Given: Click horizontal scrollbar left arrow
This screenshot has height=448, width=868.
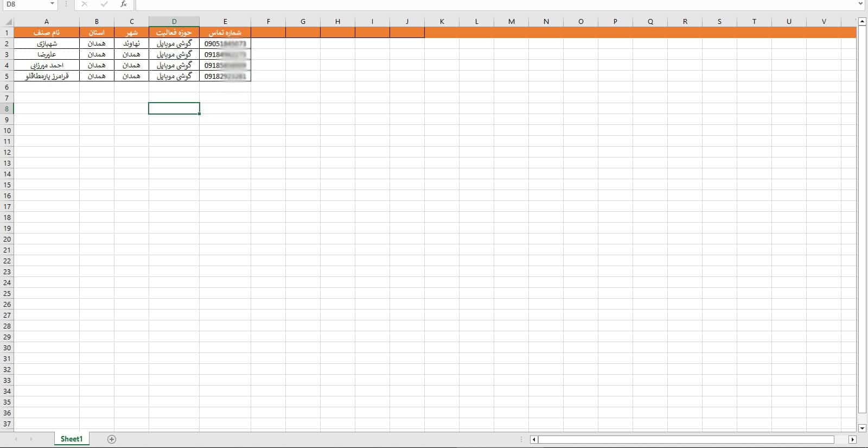Looking at the screenshot, I should tap(534, 439).
